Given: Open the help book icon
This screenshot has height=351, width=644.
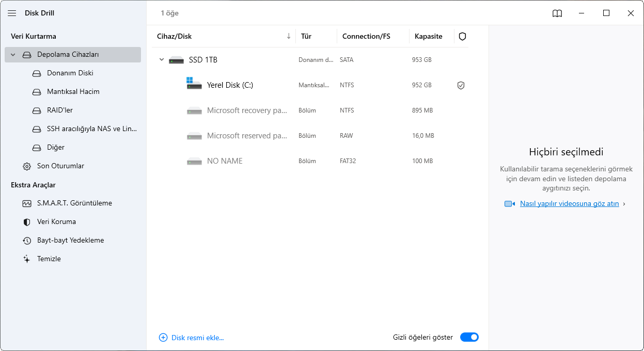Looking at the screenshot, I should (557, 13).
